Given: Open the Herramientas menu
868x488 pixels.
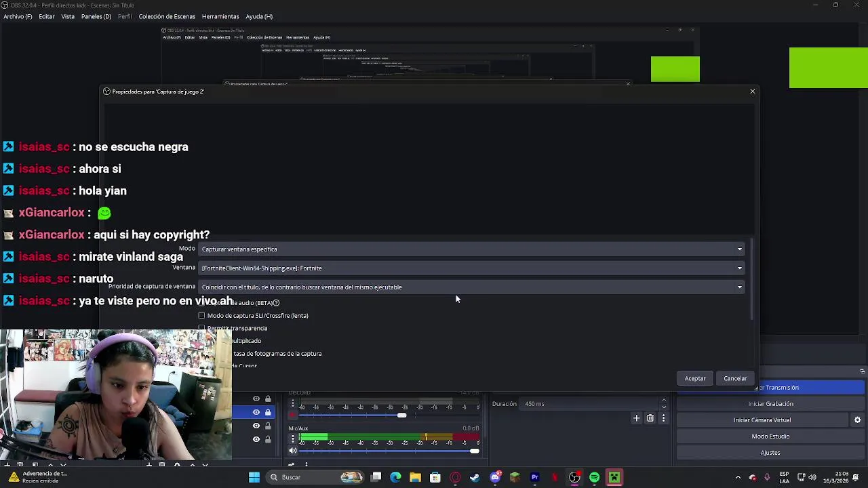Looking at the screenshot, I should click(220, 16).
